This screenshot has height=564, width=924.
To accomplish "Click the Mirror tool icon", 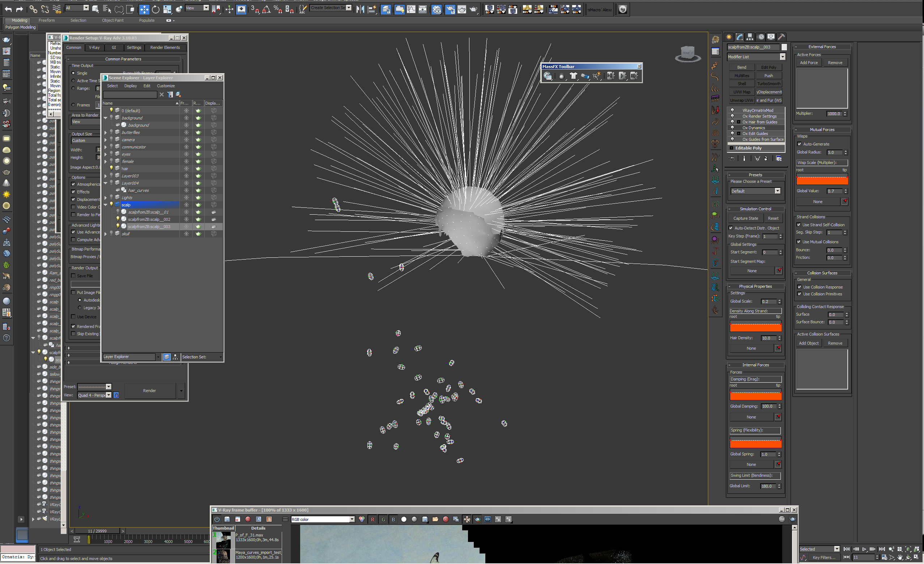I will point(360,9).
